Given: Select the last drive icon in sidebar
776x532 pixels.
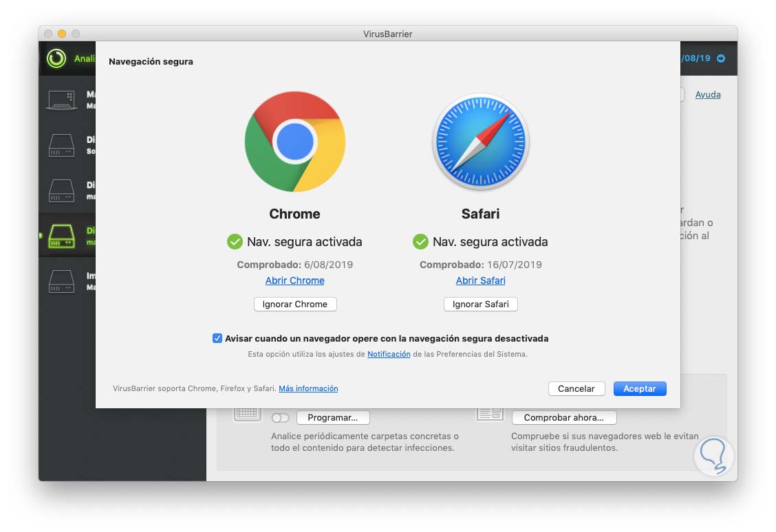Looking at the screenshot, I should tap(61, 281).
